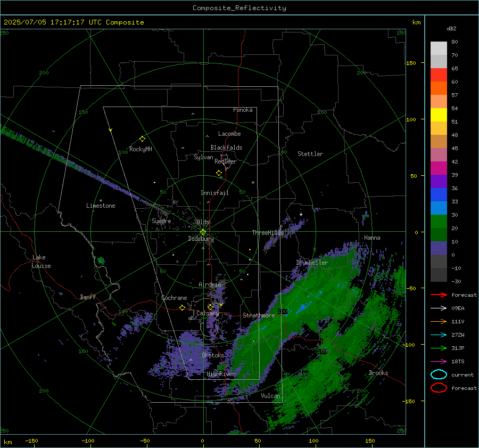
Task: Click the yellow diamond marker above Calgary
Action: (x=210, y=307)
